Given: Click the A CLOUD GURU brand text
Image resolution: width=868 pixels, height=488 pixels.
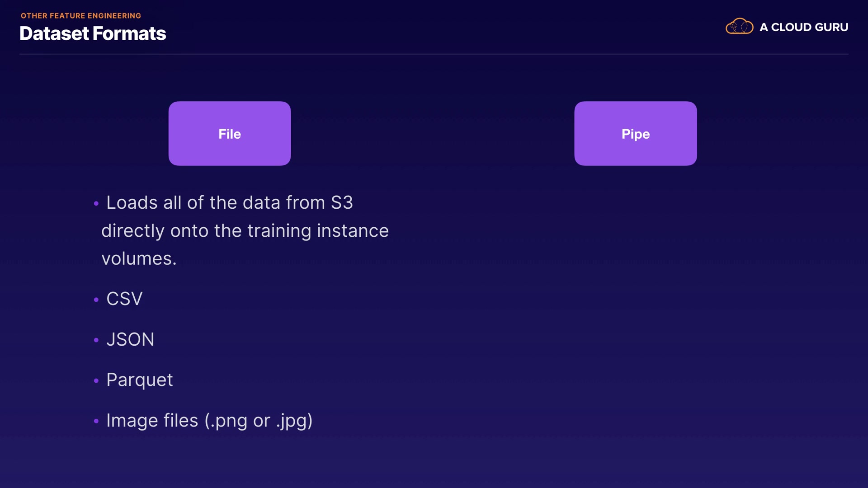Looking at the screenshot, I should pos(803,27).
